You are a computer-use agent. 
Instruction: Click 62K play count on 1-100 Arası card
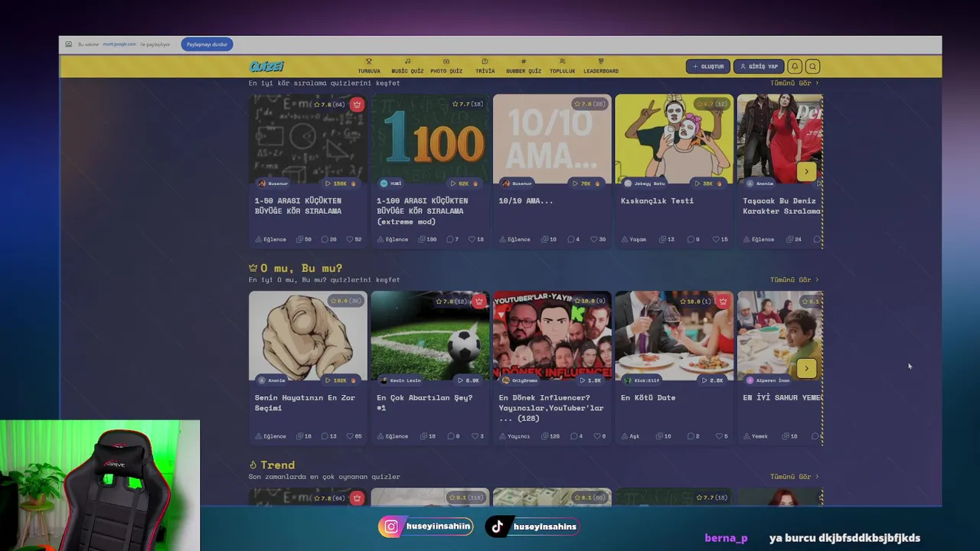click(464, 184)
